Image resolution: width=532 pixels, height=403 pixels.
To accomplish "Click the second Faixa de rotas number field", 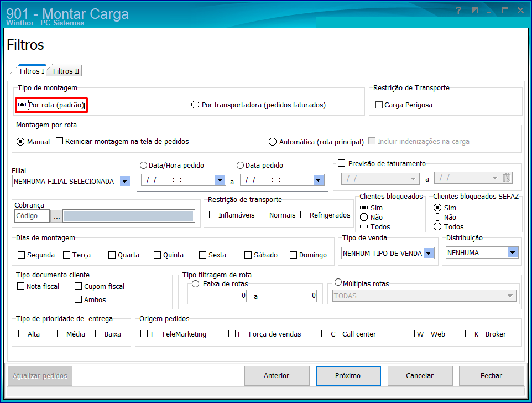I will [x=291, y=296].
